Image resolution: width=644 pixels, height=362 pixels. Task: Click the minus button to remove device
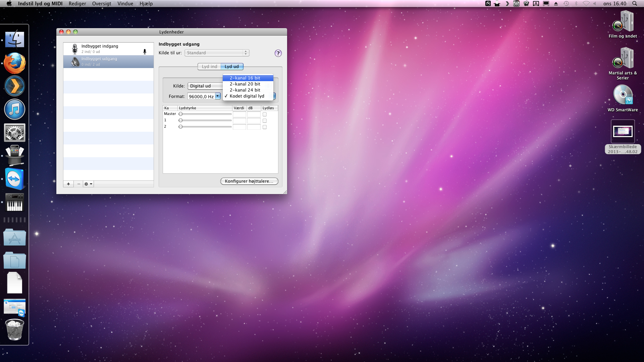click(x=78, y=184)
